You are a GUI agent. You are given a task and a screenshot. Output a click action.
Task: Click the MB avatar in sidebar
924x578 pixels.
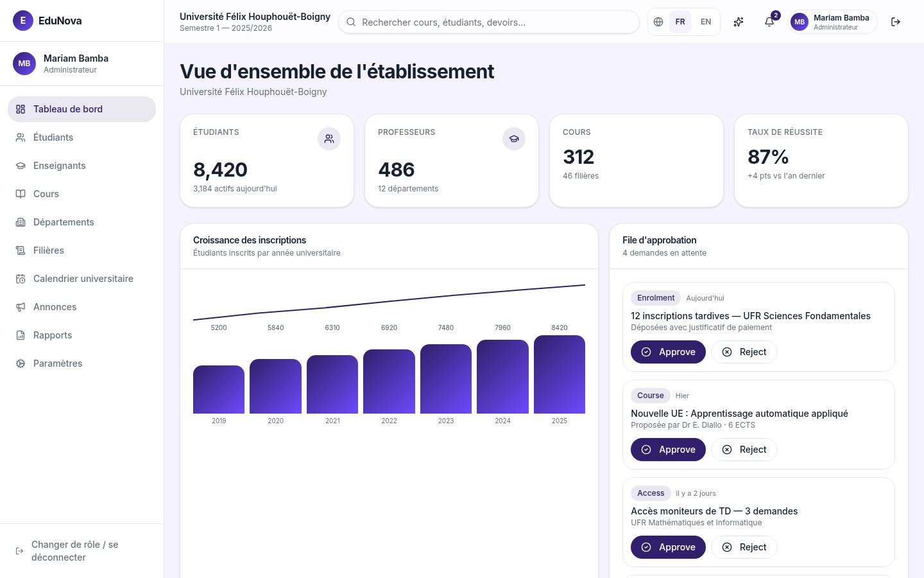click(x=24, y=64)
